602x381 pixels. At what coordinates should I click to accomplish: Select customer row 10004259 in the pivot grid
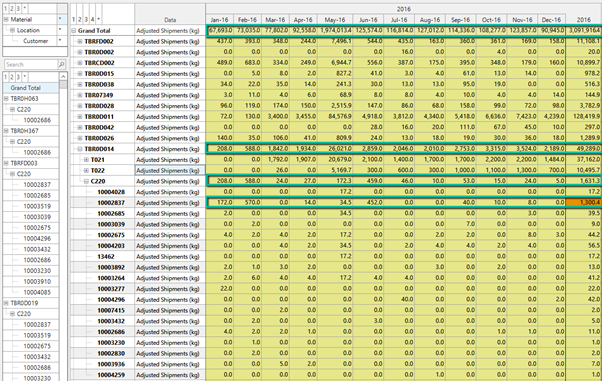coord(111,374)
